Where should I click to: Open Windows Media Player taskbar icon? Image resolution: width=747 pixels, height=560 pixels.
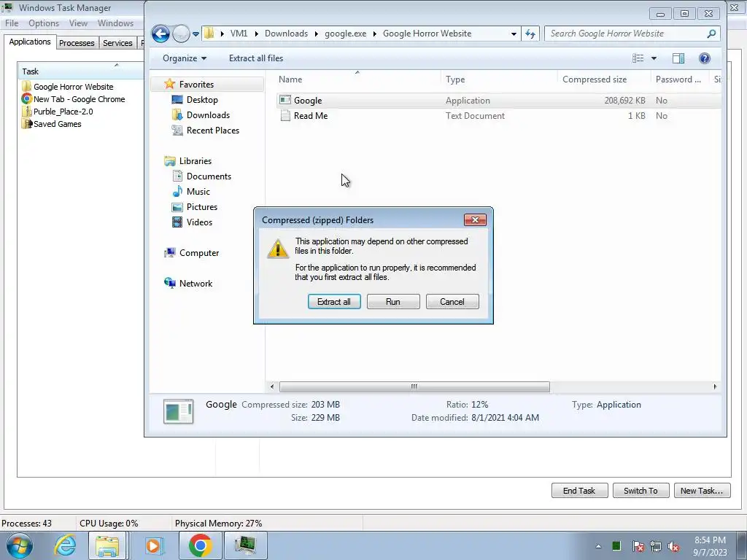coord(153,545)
